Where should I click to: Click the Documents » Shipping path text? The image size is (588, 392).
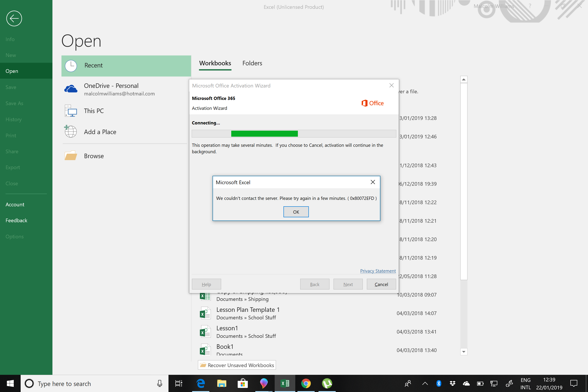242,299
